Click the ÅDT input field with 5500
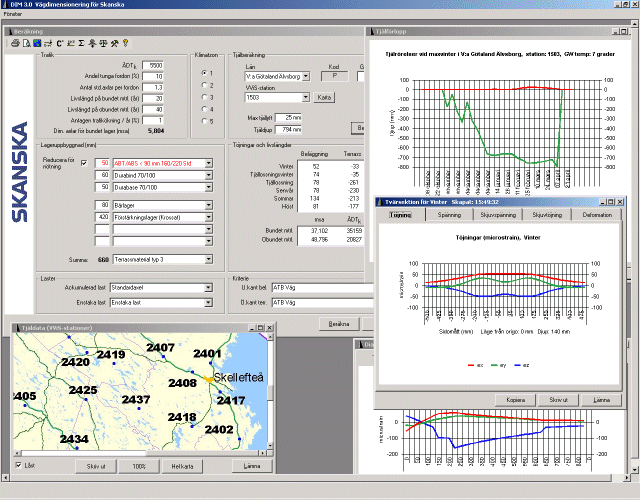Viewport: 640px width, 500px height. click(152, 65)
